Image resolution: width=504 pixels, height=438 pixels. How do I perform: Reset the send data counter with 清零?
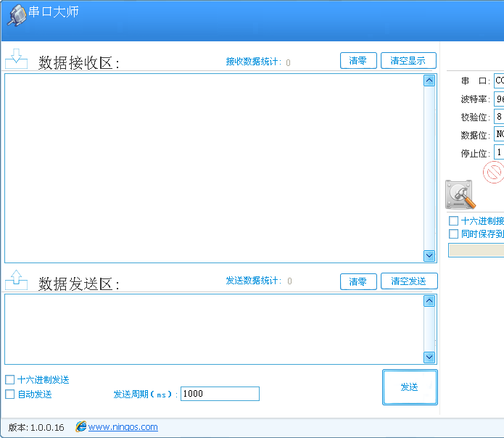pos(358,281)
